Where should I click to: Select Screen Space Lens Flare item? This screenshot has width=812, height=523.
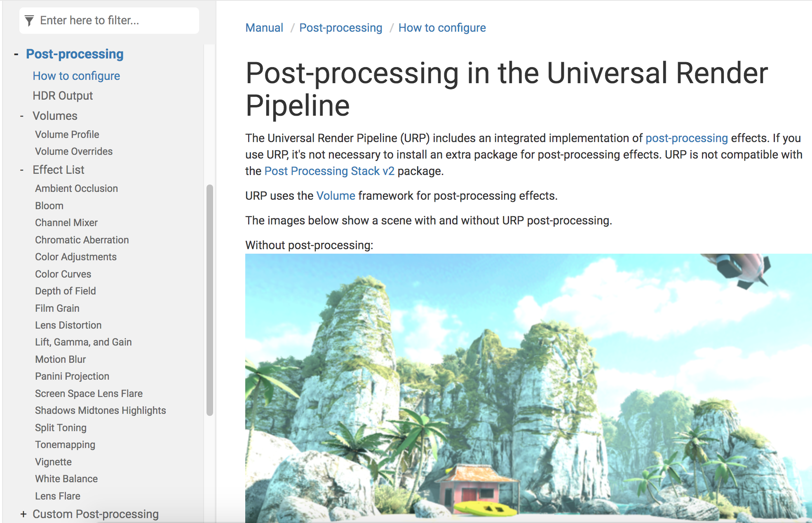coord(89,393)
